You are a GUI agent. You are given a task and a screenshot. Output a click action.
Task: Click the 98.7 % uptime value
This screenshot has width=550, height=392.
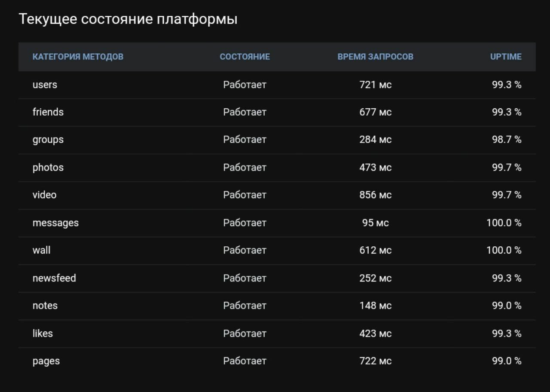click(x=506, y=140)
